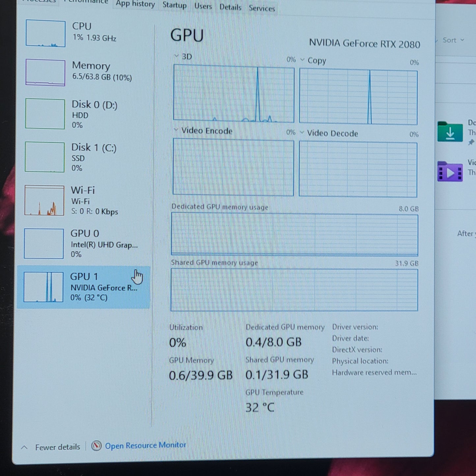
Task: Click the 3D engine usage graph
Action: click(x=234, y=93)
